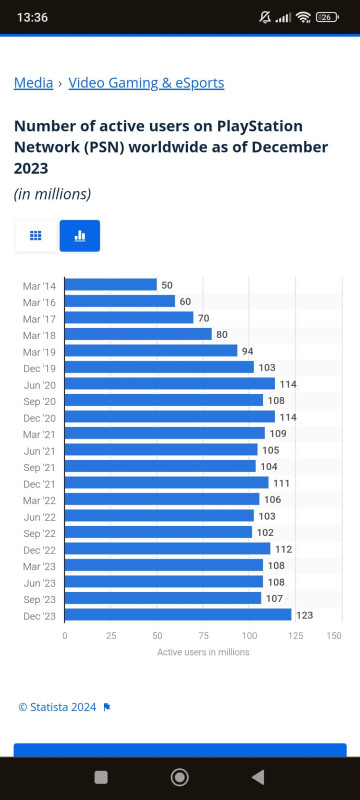Image resolution: width=360 pixels, height=800 pixels.
Task: Tap the recent apps square button
Action: pyautogui.click(x=101, y=777)
